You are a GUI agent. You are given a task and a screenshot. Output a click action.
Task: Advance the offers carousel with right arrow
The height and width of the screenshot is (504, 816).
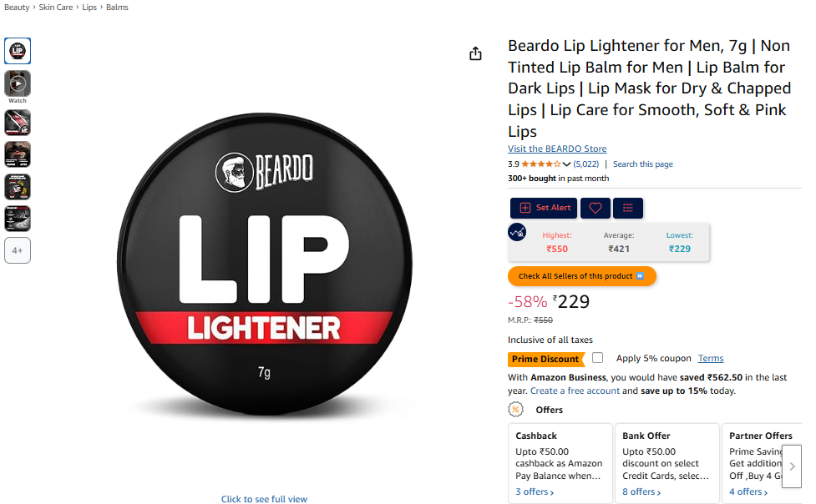pos(792,466)
